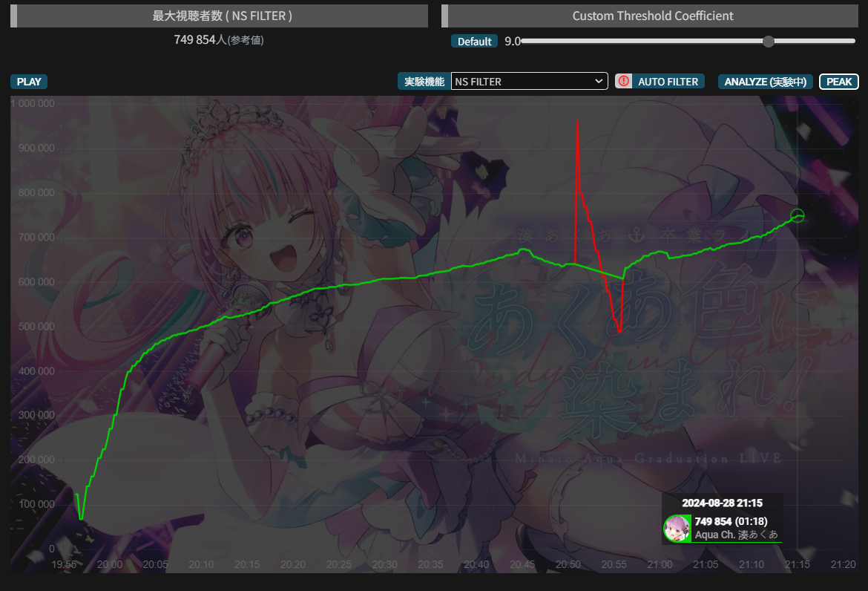Toggle the AUTO FILTER button
The image size is (868, 591).
[x=668, y=82]
